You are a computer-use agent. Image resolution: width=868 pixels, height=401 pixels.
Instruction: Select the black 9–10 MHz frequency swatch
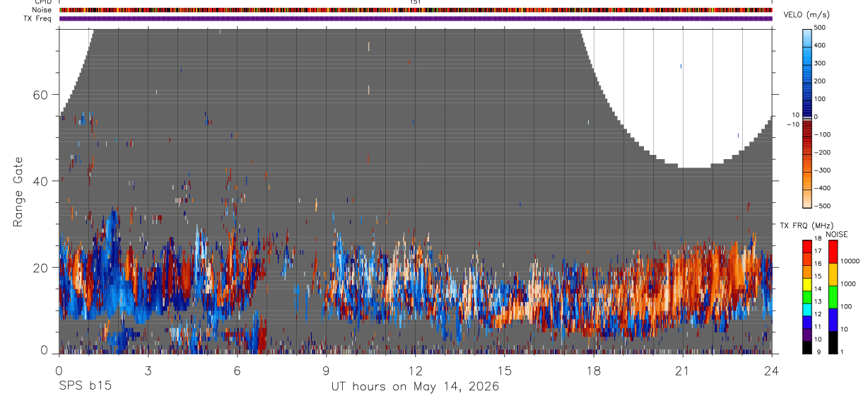tap(807, 347)
